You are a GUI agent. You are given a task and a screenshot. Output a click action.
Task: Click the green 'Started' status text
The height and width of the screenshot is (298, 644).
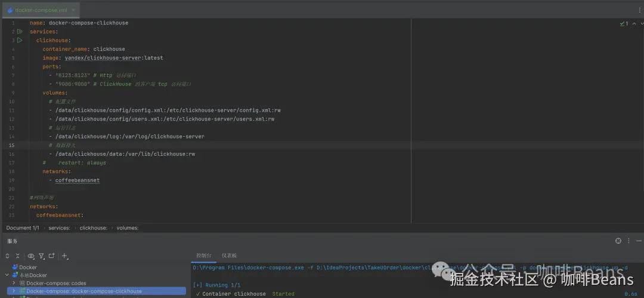[283, 294]
